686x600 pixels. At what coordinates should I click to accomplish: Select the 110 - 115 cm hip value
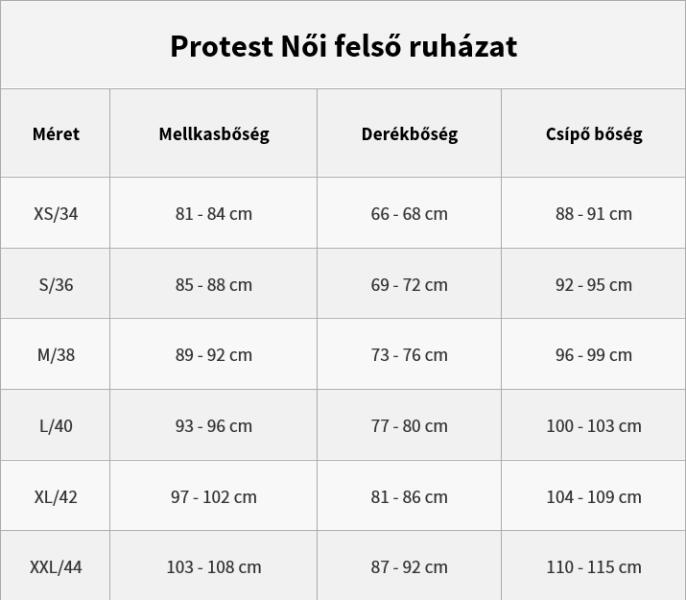[594, 567]
